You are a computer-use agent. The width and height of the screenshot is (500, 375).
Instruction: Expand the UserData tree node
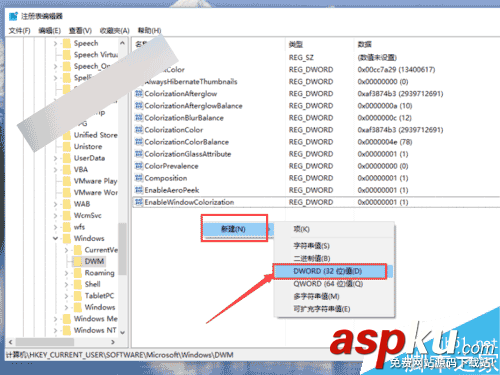56,158
